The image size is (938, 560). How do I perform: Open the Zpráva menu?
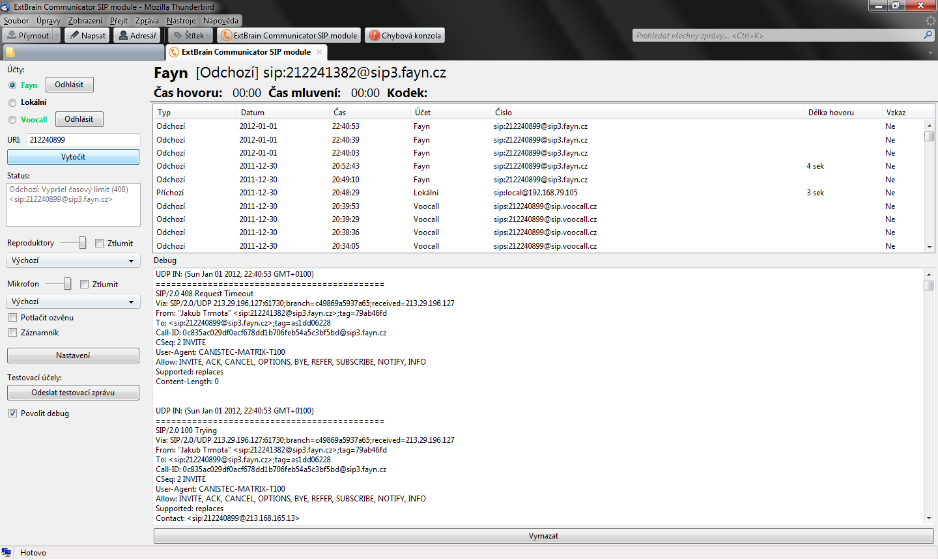tap(147, 21)
